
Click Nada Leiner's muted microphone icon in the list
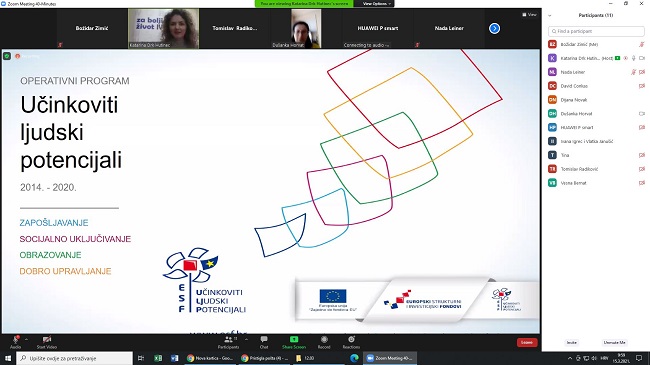pyautogui.click(x=633, y=72)
